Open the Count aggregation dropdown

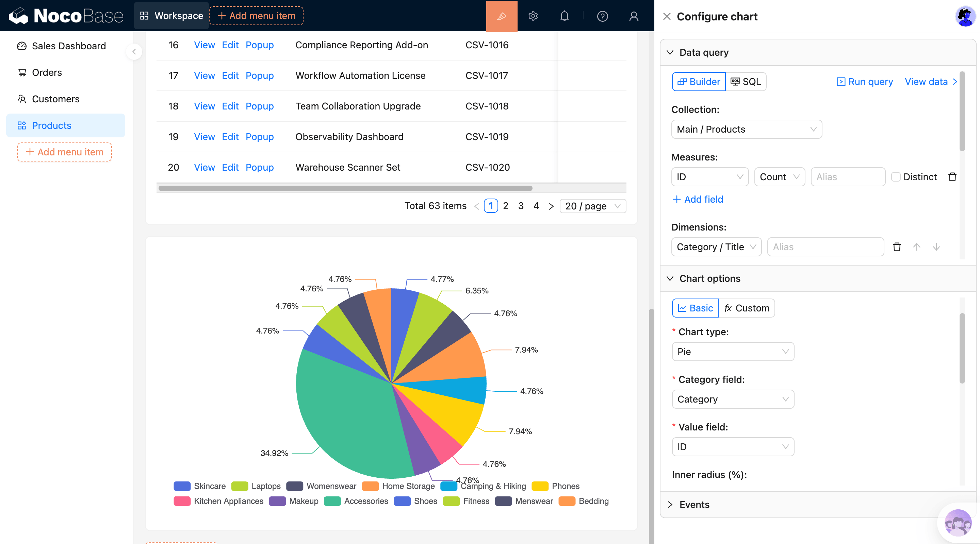(x=779, y=177)
